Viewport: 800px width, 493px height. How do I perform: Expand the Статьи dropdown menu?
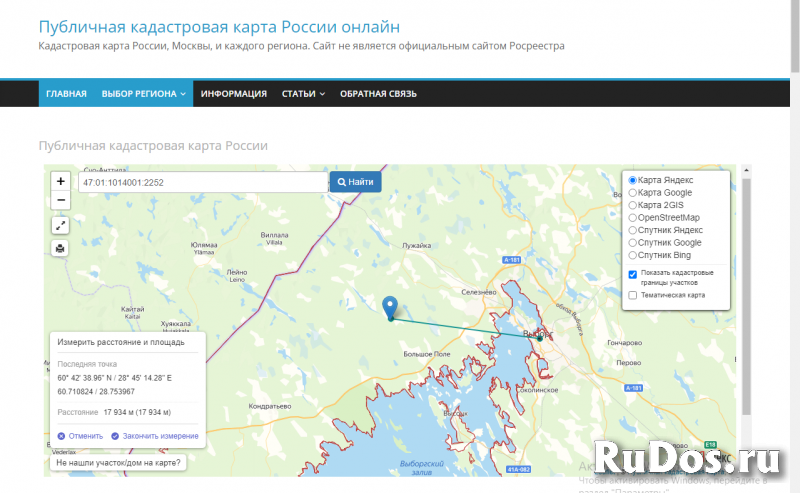click(303, 94)
